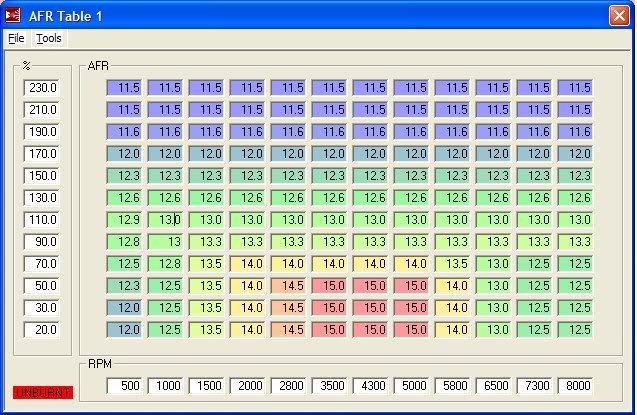This screenshot has height=415, width=637.
Task: Select 13.5 cell at 70.0% and 5800 RPM
Action: (x=453, y=264)
